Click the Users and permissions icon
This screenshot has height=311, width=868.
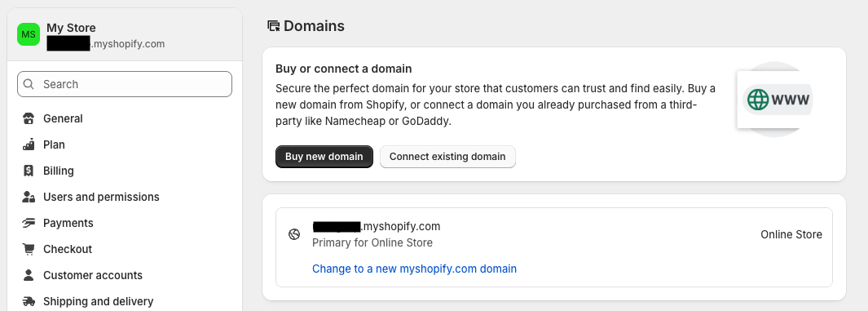[x=29, y=197]
